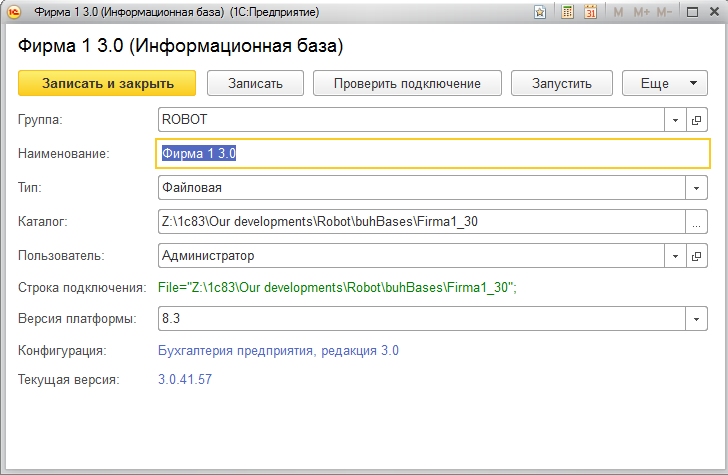Click Записать и закрыть button
This screenshot has height=475, width=728.
tap(107, 83)
